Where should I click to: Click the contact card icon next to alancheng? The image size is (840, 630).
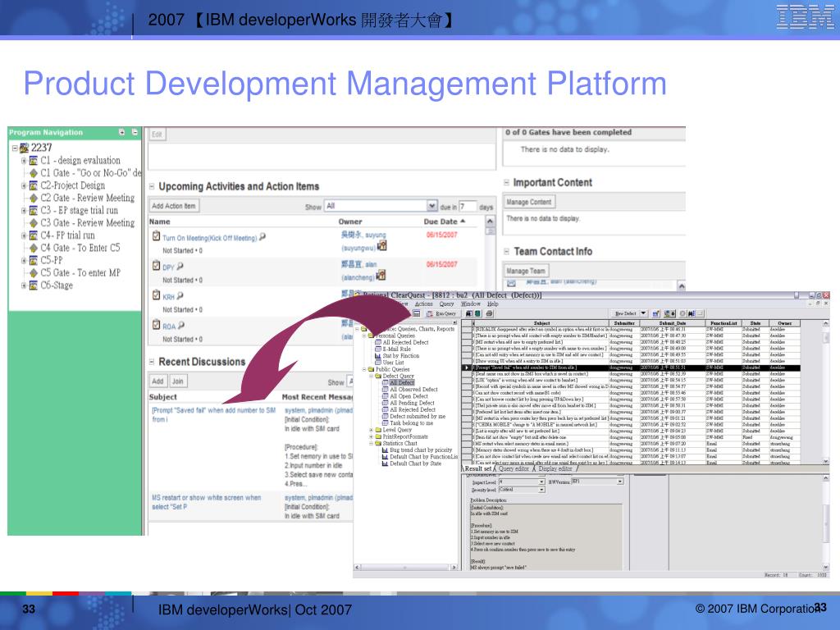(x=381, y=276)
